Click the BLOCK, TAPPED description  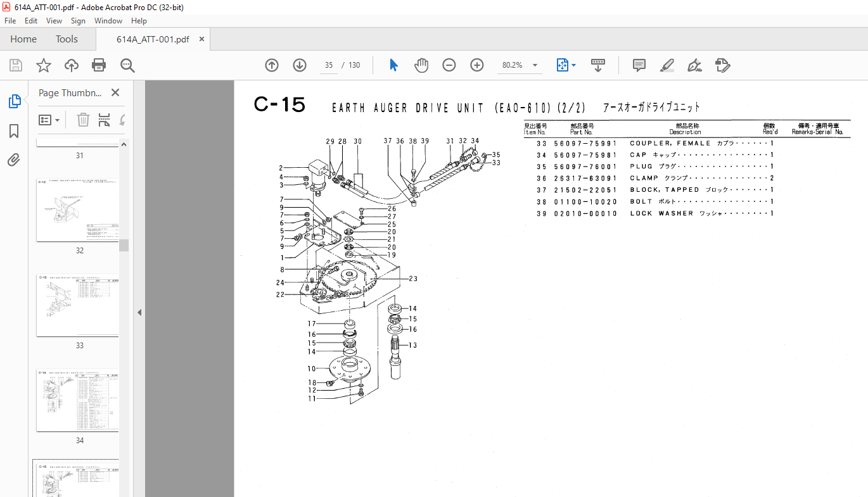coord(665,190)
